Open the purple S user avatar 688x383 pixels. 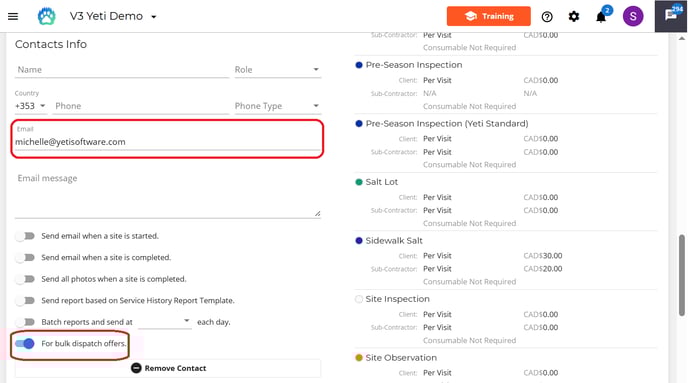click(x=633, y=16)
